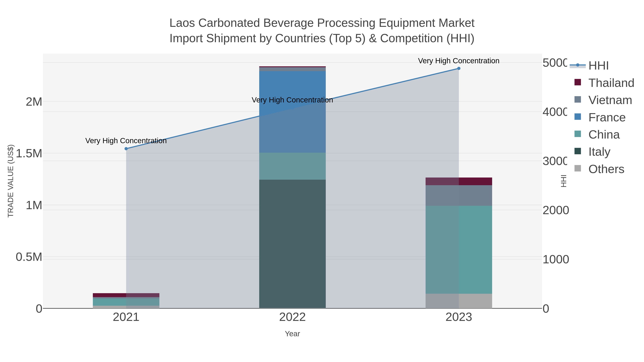
Task: Click the China segment of 2023 bar
Action: pyautogui.click(x=459, y=250)
